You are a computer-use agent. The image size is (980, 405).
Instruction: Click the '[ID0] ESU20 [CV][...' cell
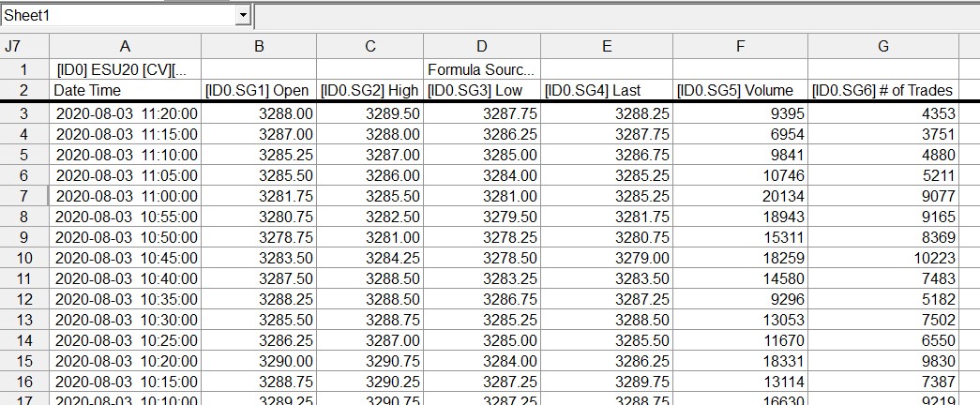pos(125,69)
